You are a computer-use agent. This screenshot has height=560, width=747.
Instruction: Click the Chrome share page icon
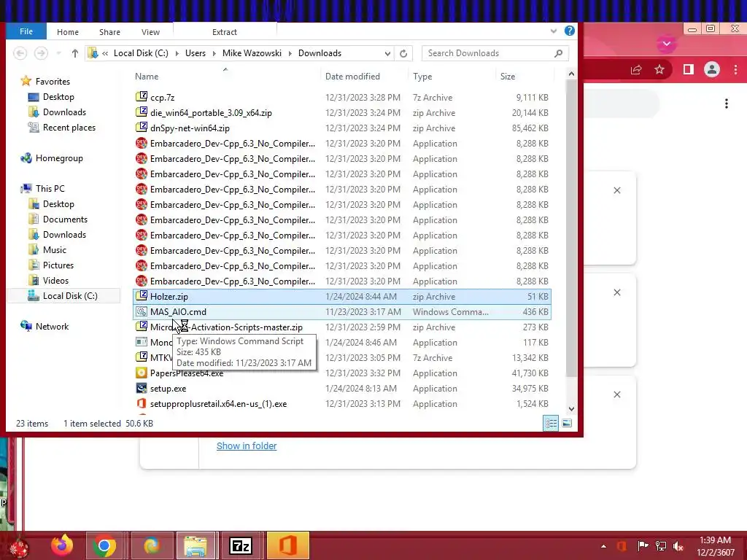coord(636,69)
